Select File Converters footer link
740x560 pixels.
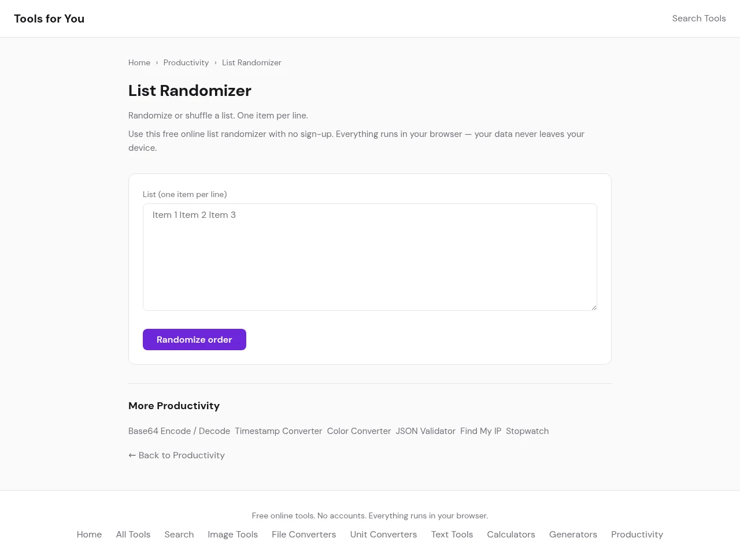[304, 535]
